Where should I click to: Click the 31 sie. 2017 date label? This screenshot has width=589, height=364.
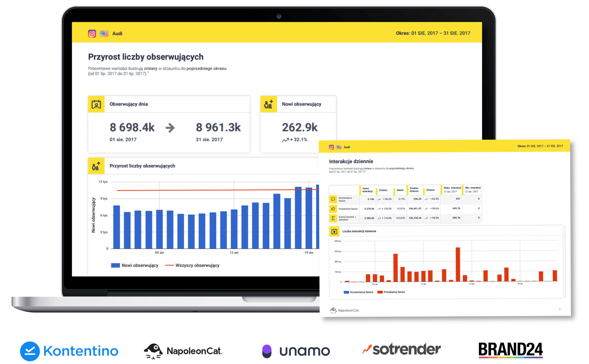209,140
